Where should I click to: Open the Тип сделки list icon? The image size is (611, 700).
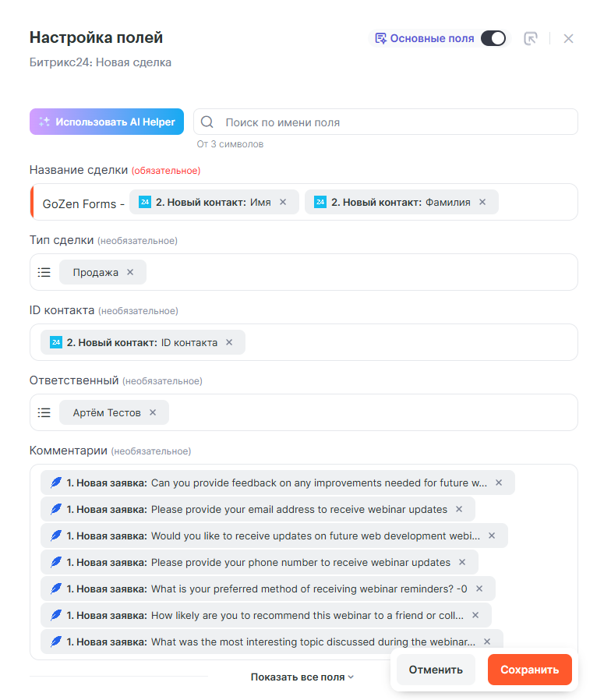coord(44,272)
